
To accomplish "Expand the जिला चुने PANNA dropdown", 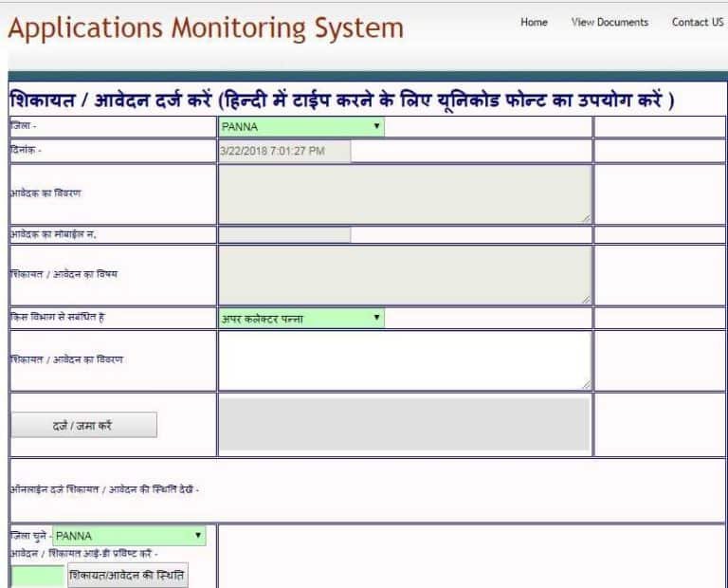I will pyautogui.click(x=129, y=536).
